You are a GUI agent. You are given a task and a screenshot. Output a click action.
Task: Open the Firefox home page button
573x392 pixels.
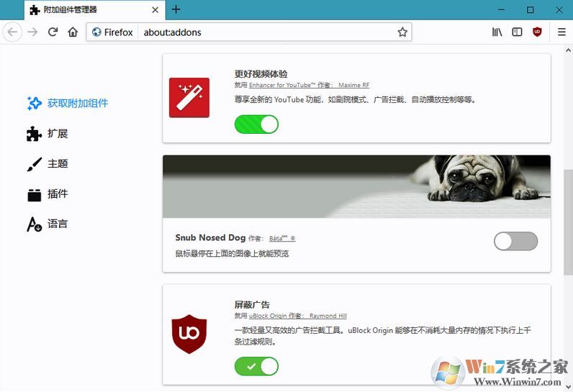tap(73, 32)
